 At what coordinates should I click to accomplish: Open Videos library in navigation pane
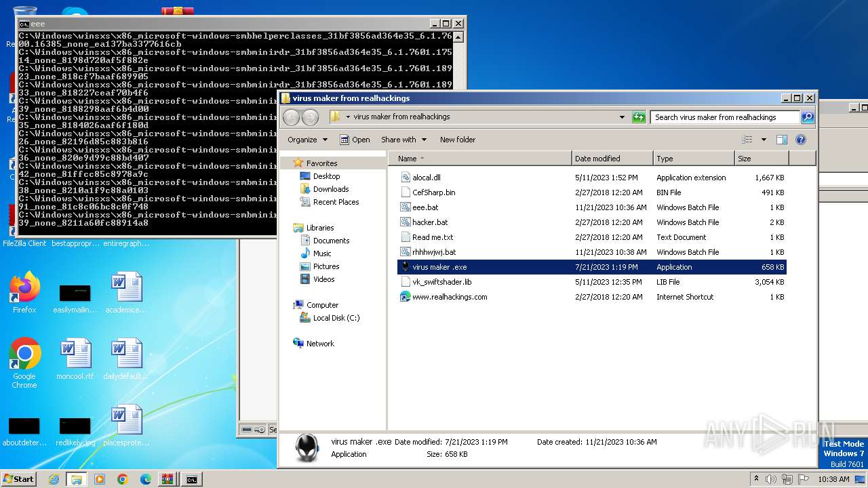coord(323,279)
